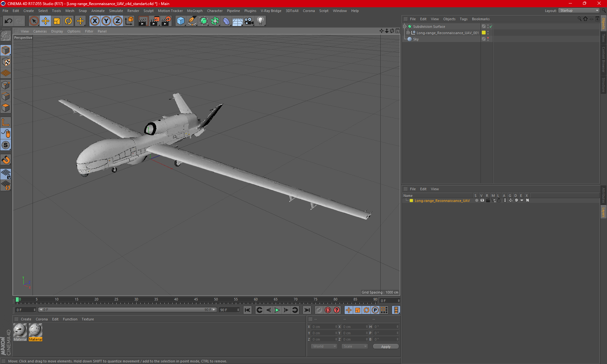Render to Picture Viewer
Image resolution: width=607 pixels, height=364 pixels.
pyautogui.click(x=155, y=21)
